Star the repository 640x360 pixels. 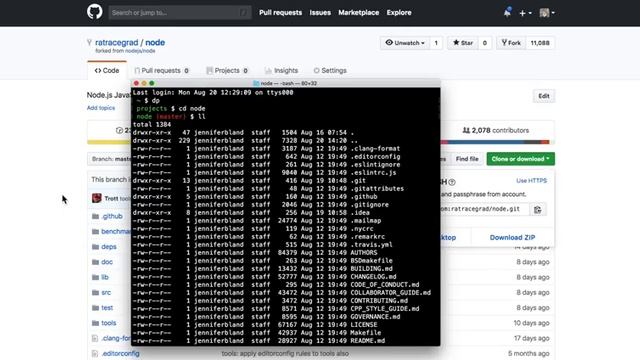[x=463, y=43]
